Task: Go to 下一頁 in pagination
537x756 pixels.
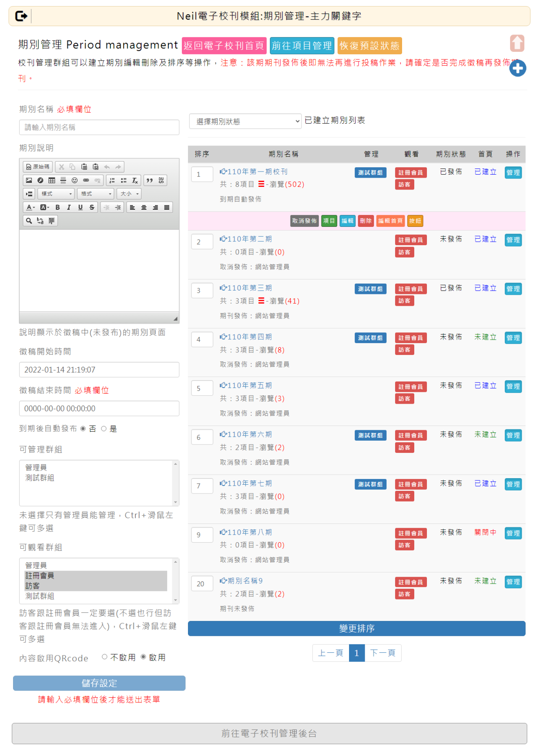Action: 382,653
